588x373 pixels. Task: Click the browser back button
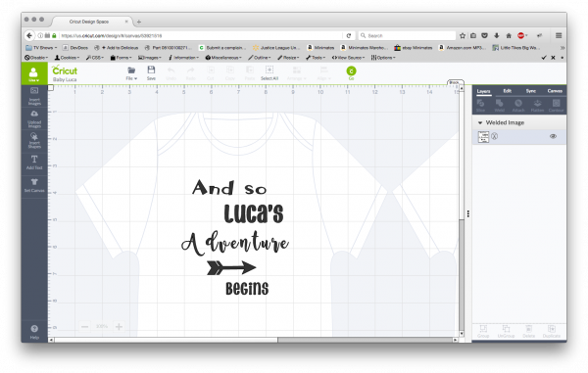[29, 35]
